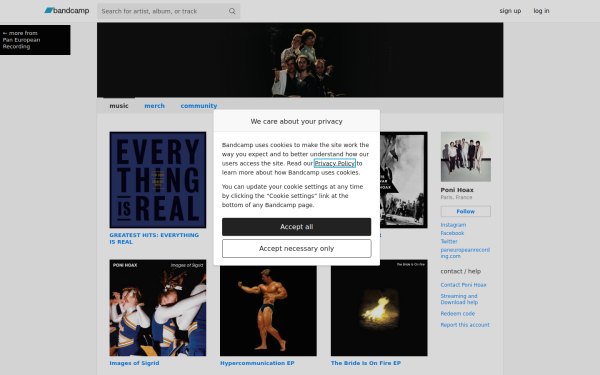The image size is (600, 375).
Task: Open the Redeem code link
Action: pos(458,313)
